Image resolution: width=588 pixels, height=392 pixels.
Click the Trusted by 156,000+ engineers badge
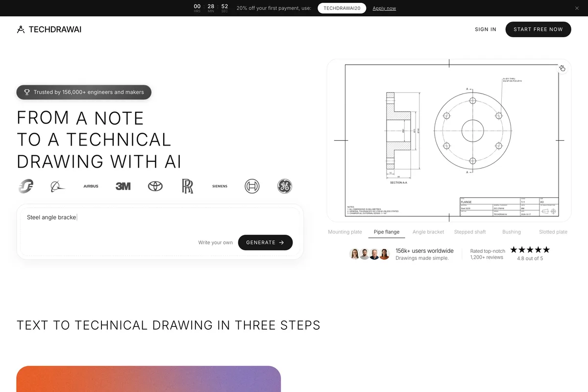pyautogui.click(x=84, y=92)
